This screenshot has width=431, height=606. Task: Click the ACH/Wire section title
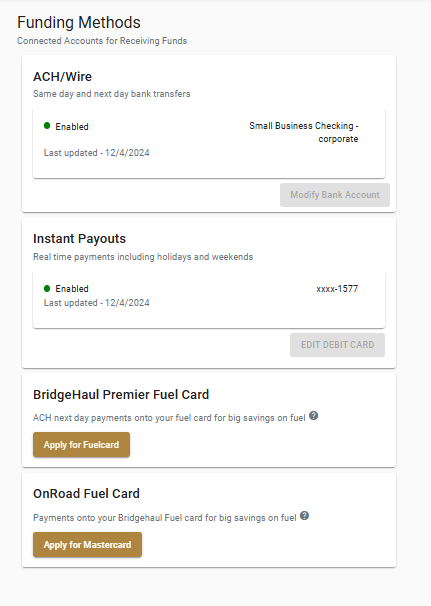[63, 77]
